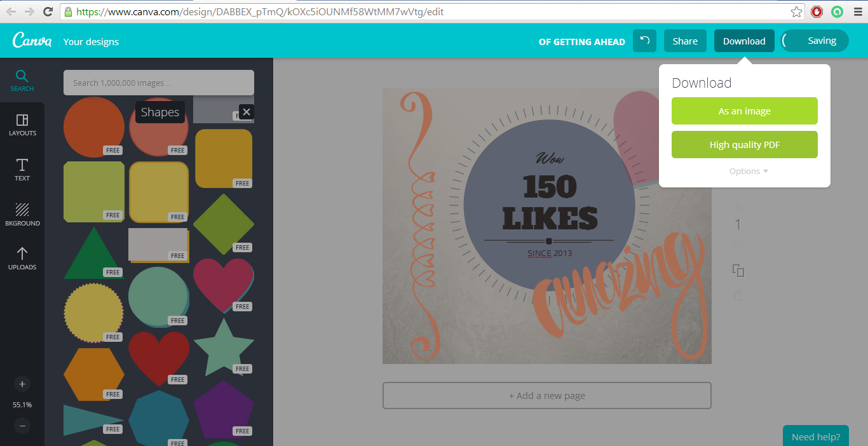Select the Text tool in sidebar
Viewport: 868px width, 446px height.
coord(22,170)
